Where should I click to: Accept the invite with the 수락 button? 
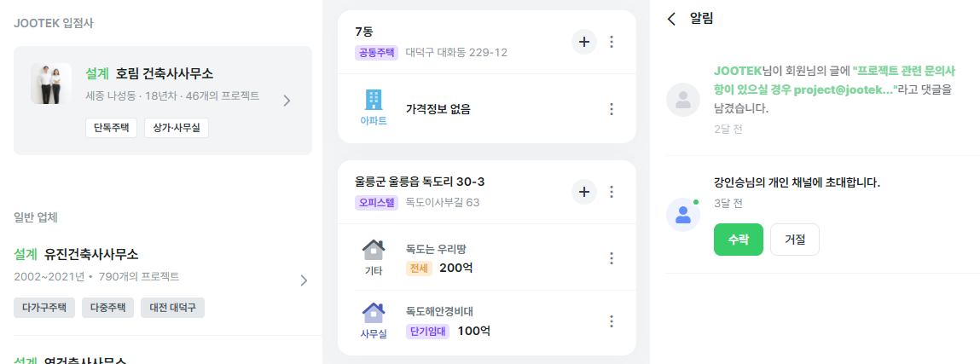[738, 240]
